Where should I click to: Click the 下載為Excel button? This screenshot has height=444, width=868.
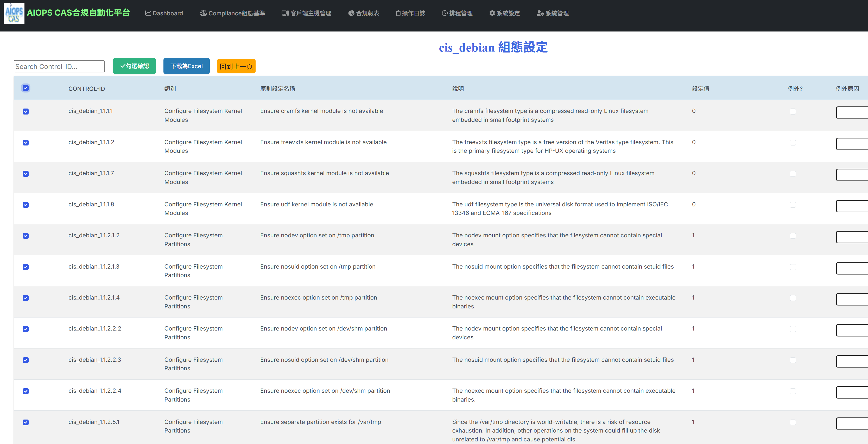click(186, 66)
